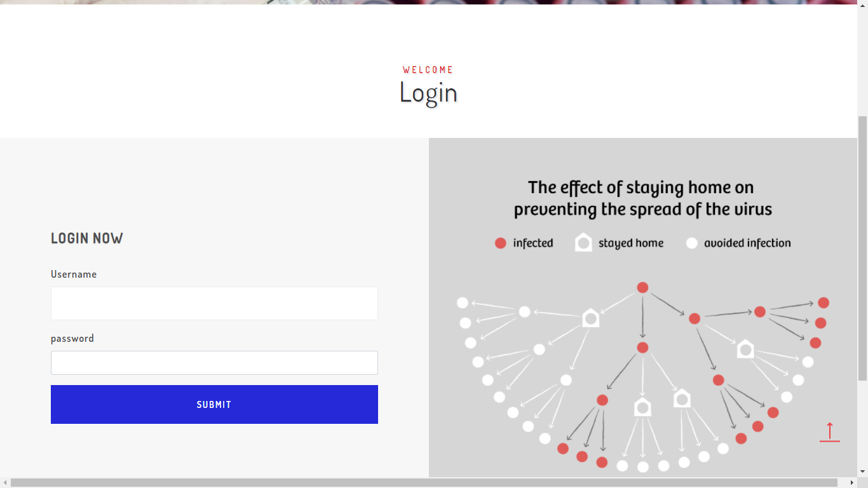
Task: Click the house icon on the diagram's right side
Action: [x=745, y=349]
